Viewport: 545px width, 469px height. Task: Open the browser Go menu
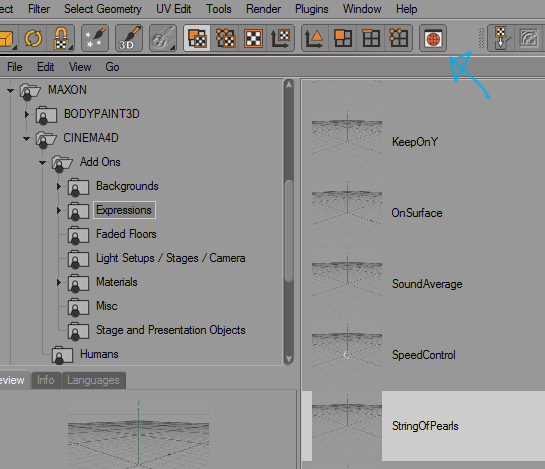[112, 67]
